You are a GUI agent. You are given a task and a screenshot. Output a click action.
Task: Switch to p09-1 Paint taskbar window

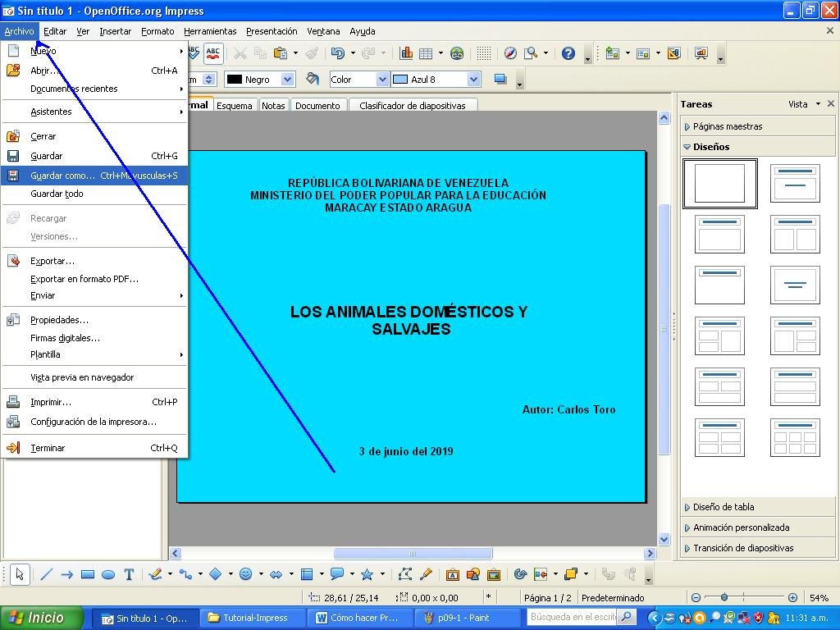[467, 618]
